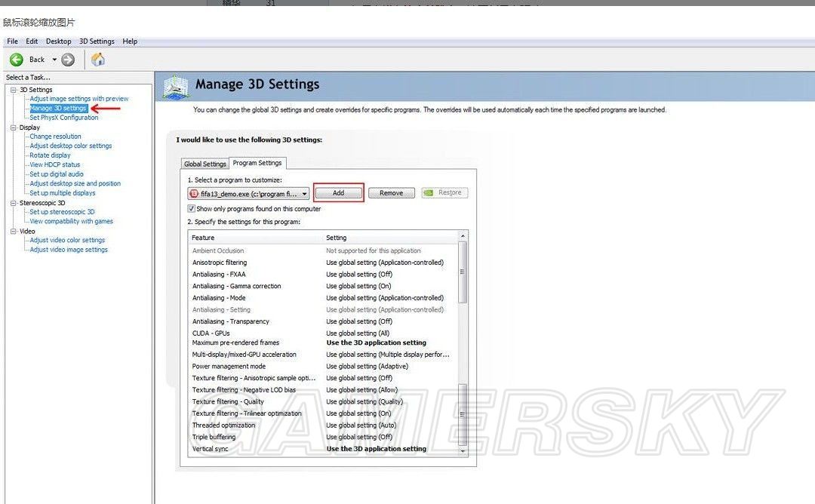Open Adjust desktop size and position
Image resolution: width=815 pixels, height=504 pixels.
point(75,183)
